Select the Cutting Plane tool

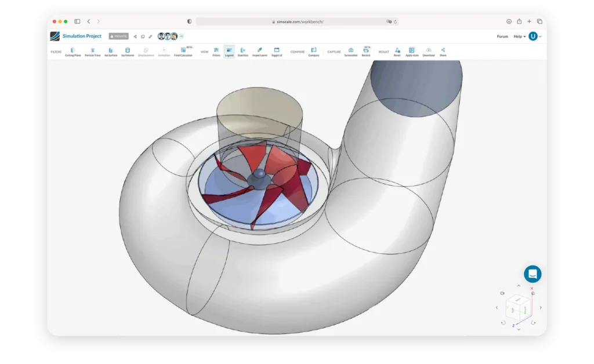[72, 51]
